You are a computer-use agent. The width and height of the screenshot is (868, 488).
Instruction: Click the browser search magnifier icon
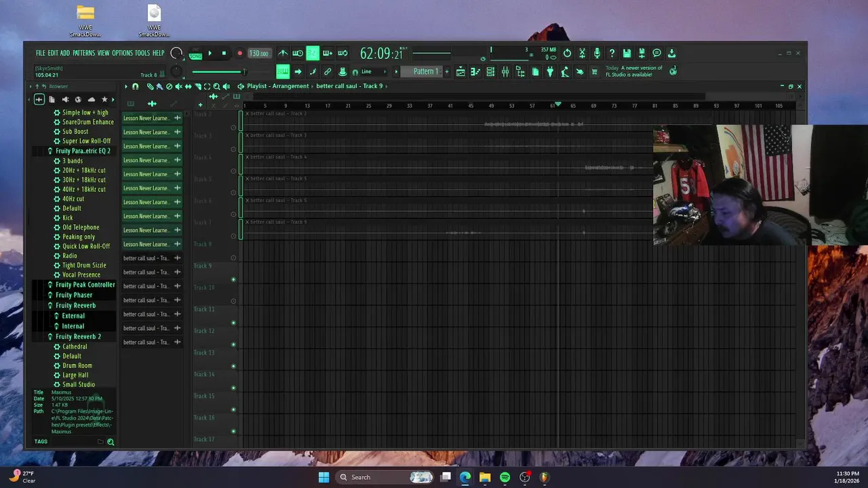[111, 442]
